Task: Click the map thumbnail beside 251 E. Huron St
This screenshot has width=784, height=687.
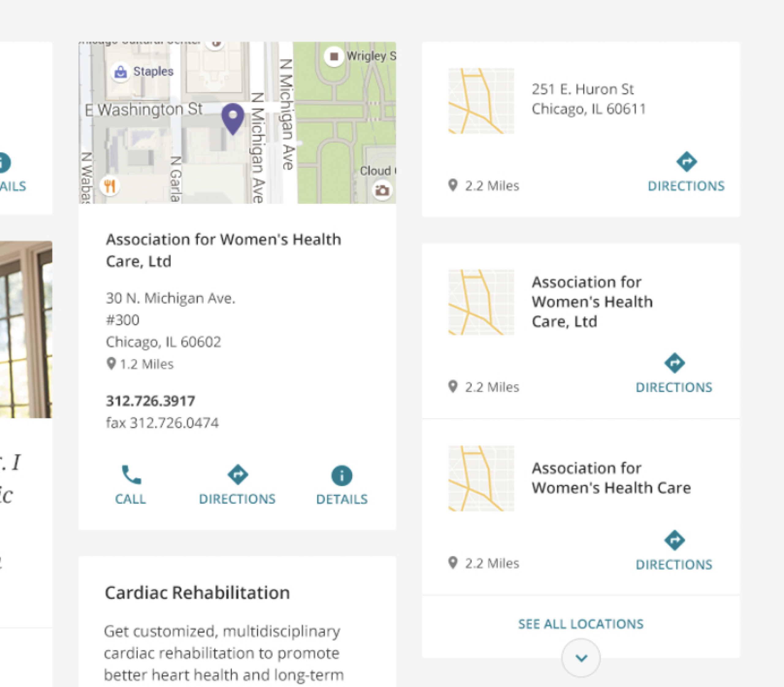Action: click(481, 101)
